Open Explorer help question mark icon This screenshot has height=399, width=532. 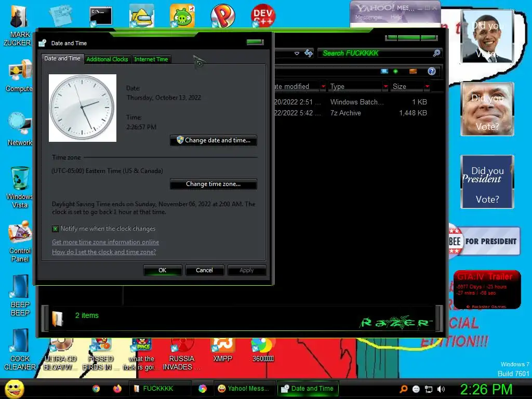(x=432, y=71)
